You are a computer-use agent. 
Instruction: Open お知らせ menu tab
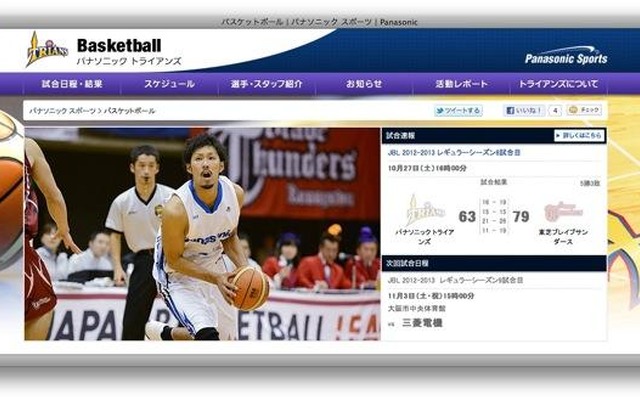tap(364, 84)
